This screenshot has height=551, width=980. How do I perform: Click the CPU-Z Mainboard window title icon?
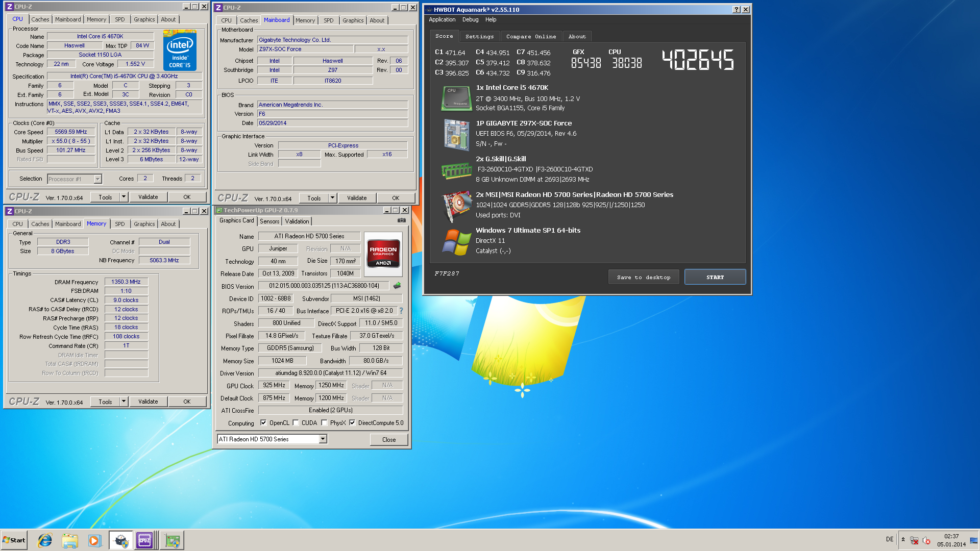(218, 8)
